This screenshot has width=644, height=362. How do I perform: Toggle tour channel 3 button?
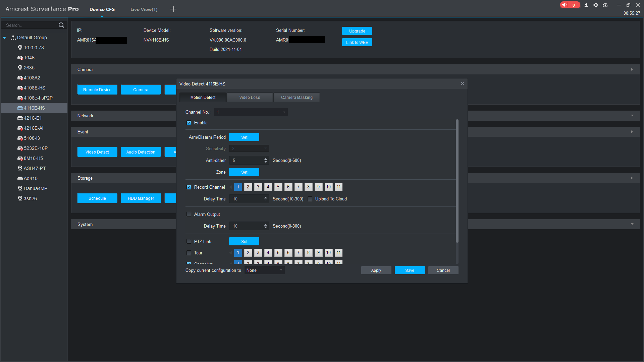pos(258,253)
